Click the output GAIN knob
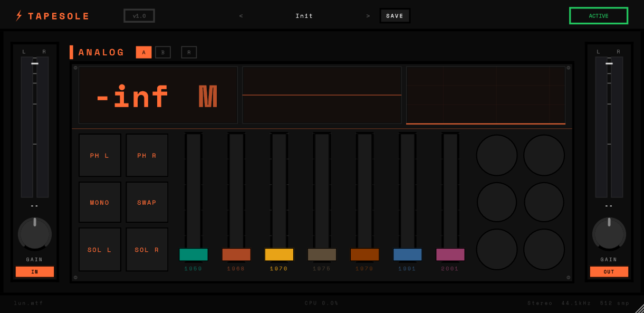The height and width of the screenshot is (313, 644). coord(609,233)
